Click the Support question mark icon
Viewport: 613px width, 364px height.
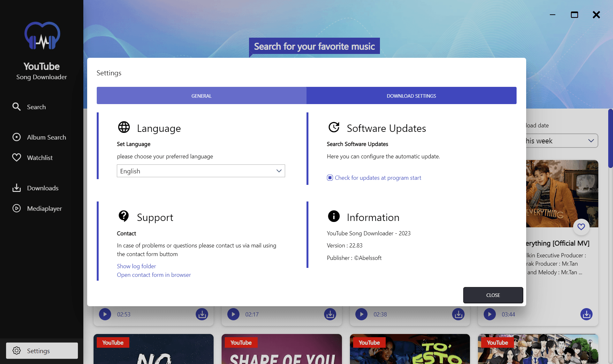point(124,216)
